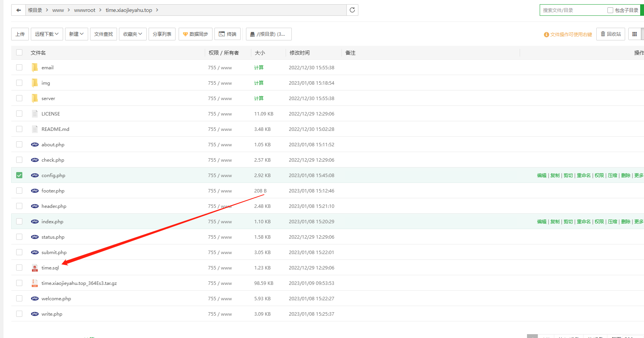Check the write.php checkbox
The image size is (644, 338).
(x=19, y=314)
